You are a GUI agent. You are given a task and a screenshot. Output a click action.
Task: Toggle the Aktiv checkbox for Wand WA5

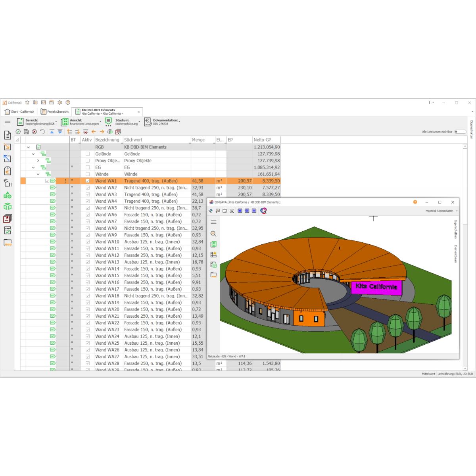point(88,208)
